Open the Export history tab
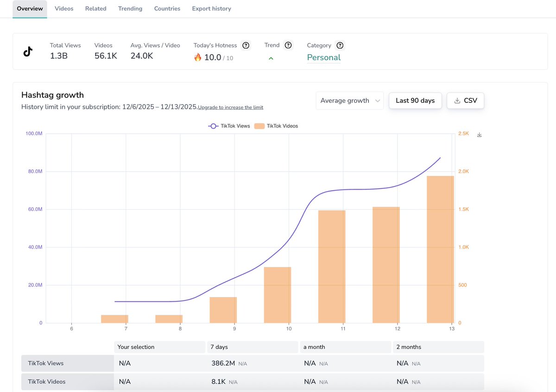The width and height of the screenshot is (556, 392). tap(211, 8)
